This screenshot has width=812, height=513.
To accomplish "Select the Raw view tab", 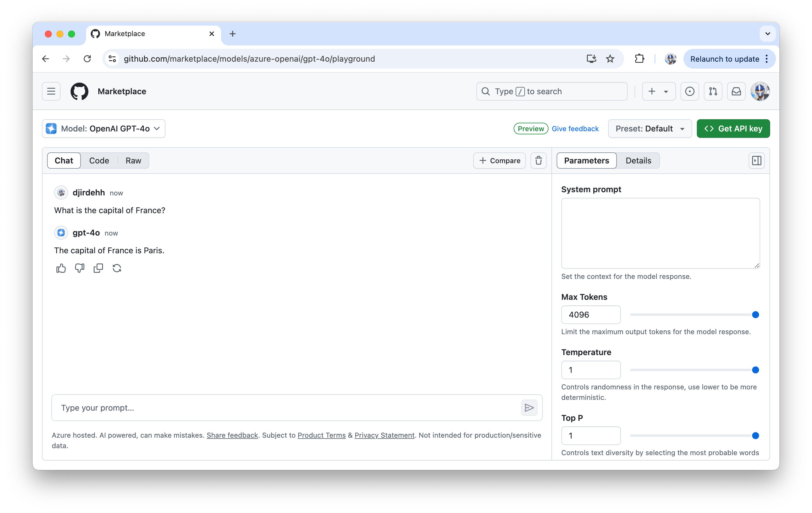I will tap(132, 160).
